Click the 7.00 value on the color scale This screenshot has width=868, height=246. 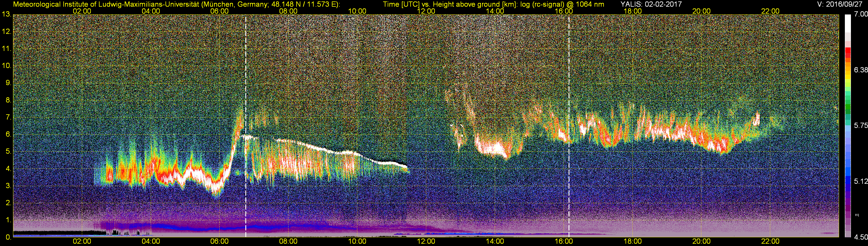[x=861, y=14]
